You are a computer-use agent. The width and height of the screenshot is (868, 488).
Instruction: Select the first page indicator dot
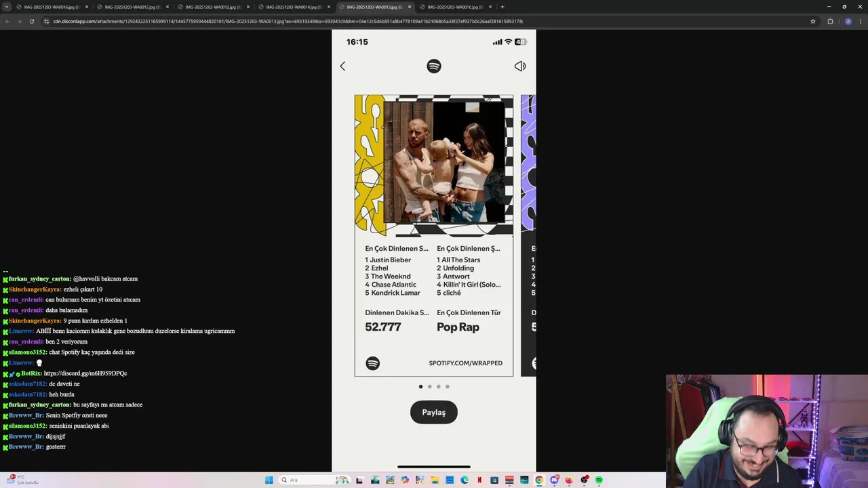point(420,386)
